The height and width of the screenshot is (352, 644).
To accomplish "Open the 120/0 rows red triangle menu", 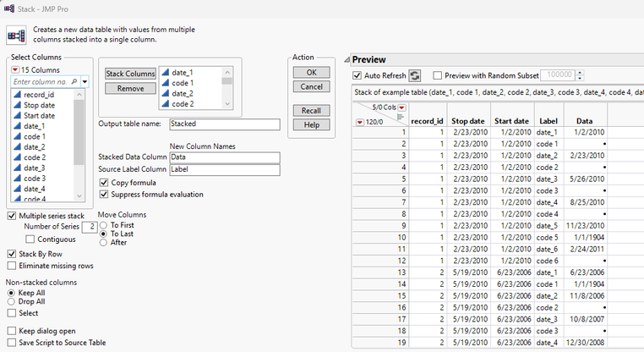I will 360,122.
